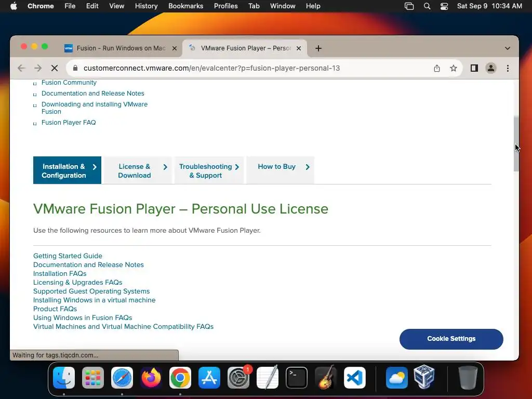The image size is (532, 399).
Task: Select the VMware Fusion Player browser tab
Action: [x=245, y=48]
